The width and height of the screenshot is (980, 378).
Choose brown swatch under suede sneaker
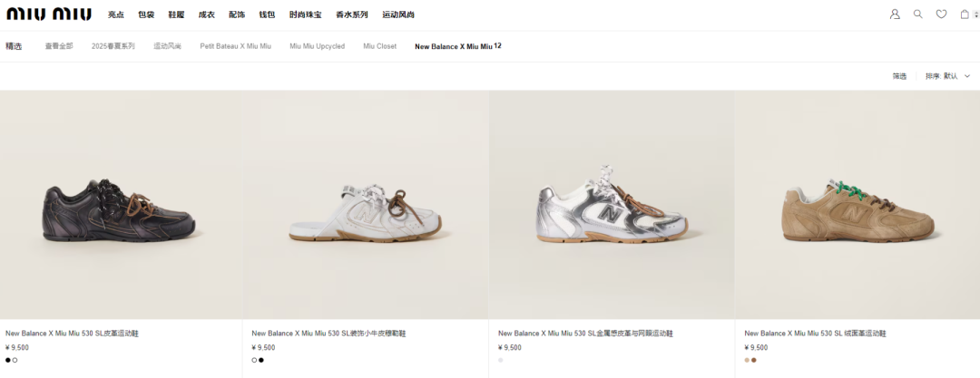754,360
